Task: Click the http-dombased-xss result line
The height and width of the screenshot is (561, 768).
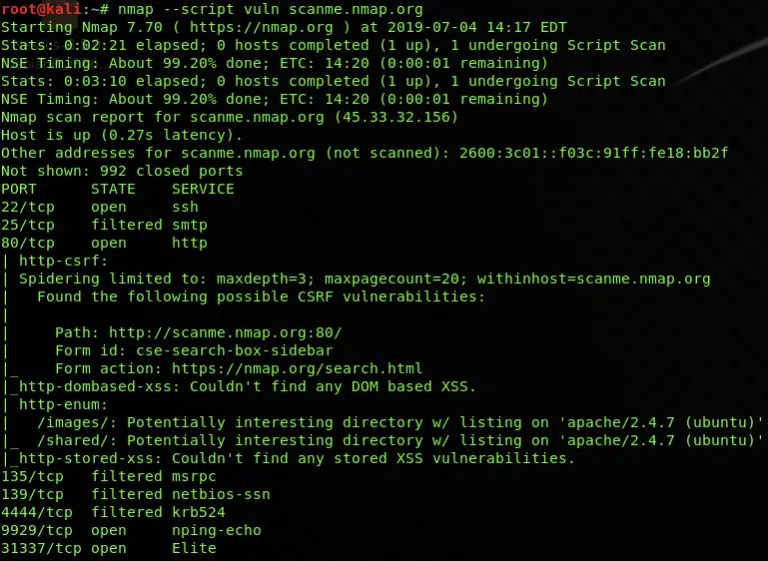Action: click(x=247, y=387)
